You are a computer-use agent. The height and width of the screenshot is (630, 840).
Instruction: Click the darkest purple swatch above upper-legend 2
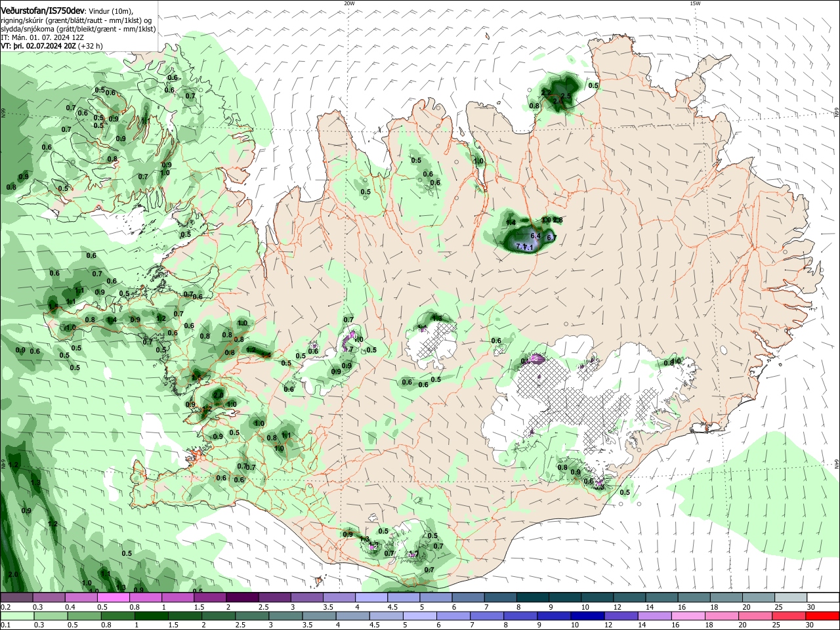(241, 597)
